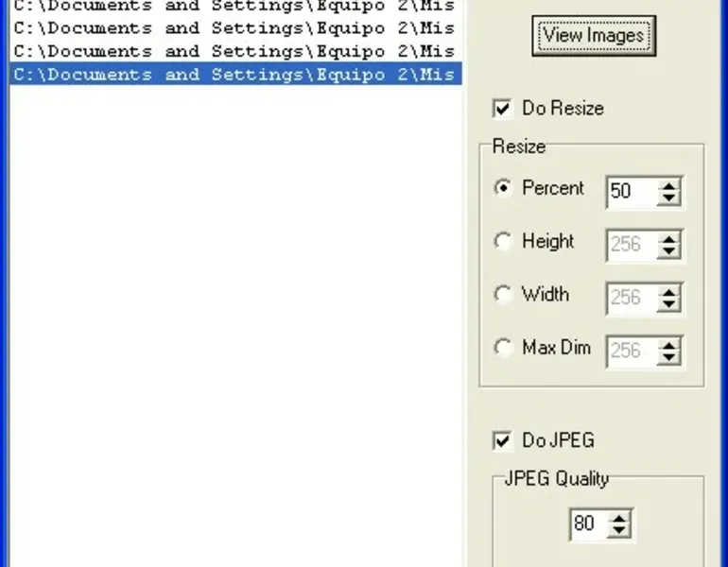Lower JPEG Quality with down arrow
This screenshot has height=567, width=728.
[618, 530]
